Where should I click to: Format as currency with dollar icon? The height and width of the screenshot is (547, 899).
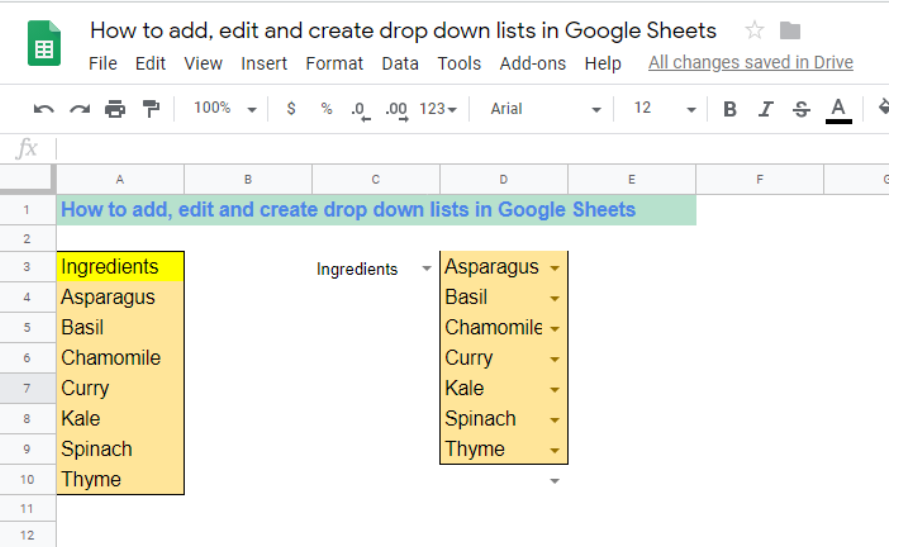(x=291, y=108)
